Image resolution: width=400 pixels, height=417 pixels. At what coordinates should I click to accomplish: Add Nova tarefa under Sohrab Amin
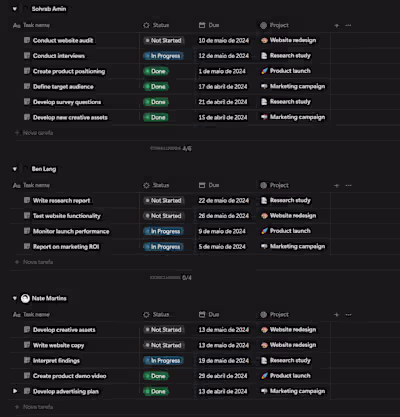[x=34, y=133]
